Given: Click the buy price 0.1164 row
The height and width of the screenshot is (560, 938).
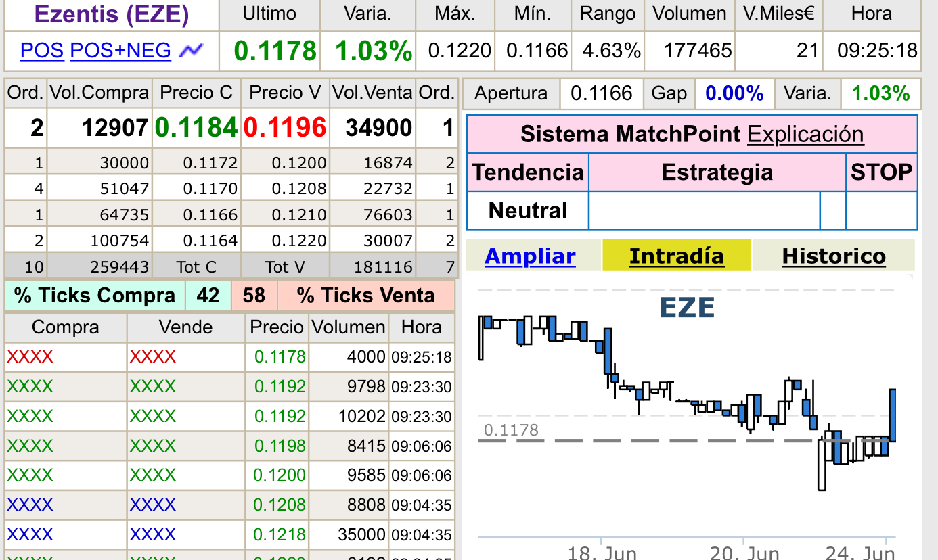Looking at the screenshot, I should click(x=210, y=241).
